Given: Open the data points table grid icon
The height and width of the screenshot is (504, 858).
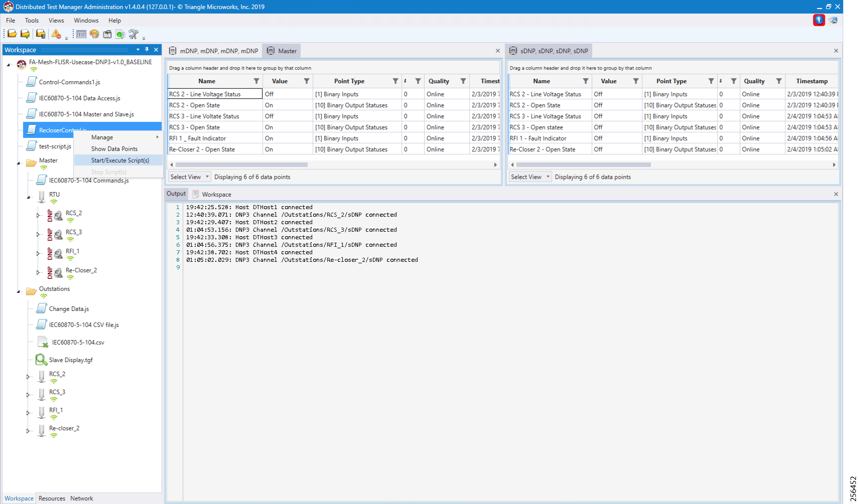Looking at the screenshot, I should point(81,34).
